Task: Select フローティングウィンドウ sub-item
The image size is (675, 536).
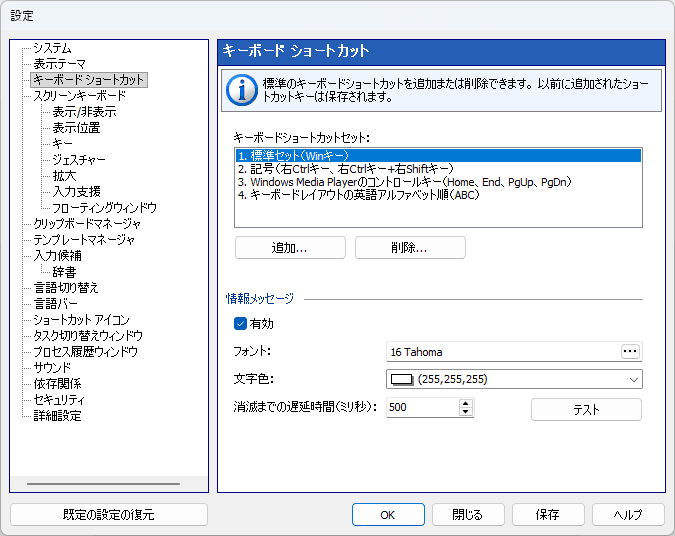Action: pos(104,208)
